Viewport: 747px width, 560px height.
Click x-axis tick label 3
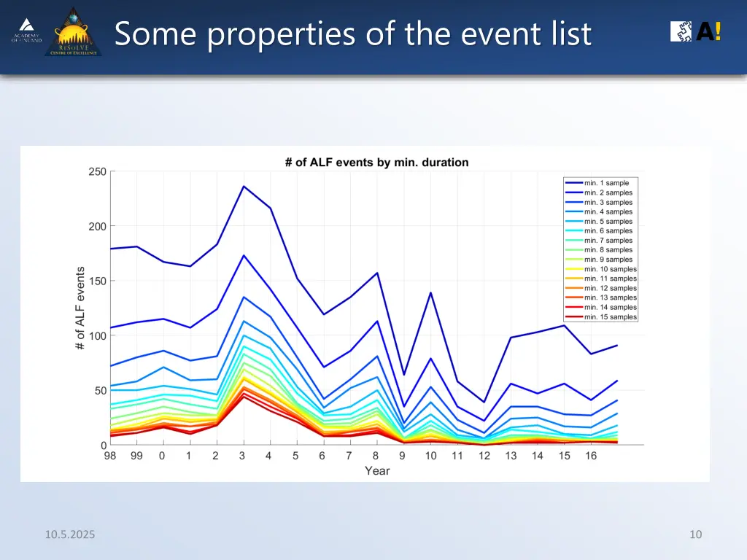pyautogui.click(x=242, y=456)
